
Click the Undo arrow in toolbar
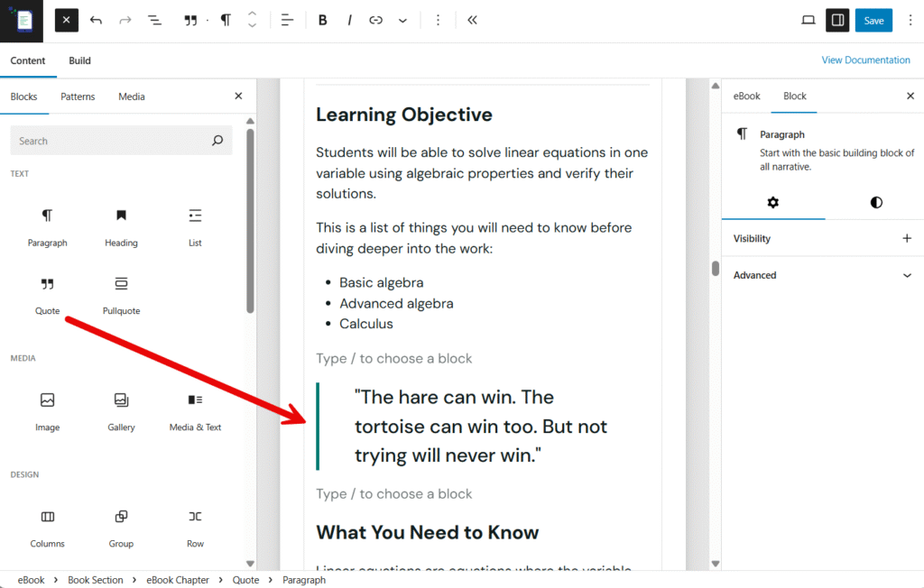tap(97, 20)
